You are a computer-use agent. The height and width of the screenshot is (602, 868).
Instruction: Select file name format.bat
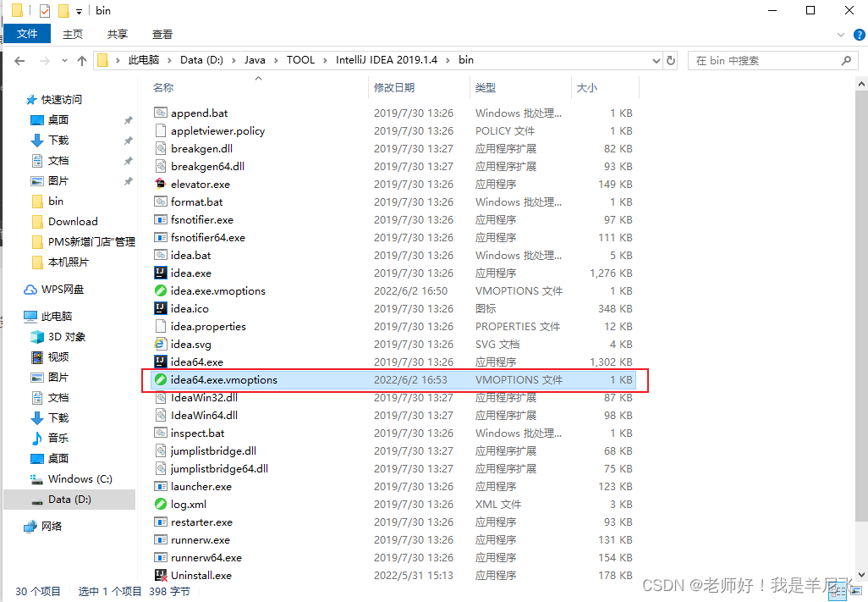point(196,202)
